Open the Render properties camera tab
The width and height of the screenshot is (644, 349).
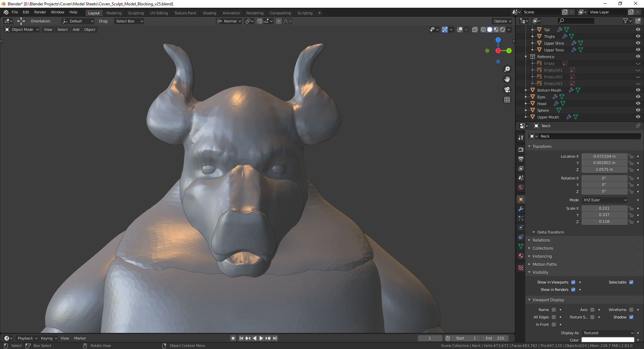tap(521, 149)
